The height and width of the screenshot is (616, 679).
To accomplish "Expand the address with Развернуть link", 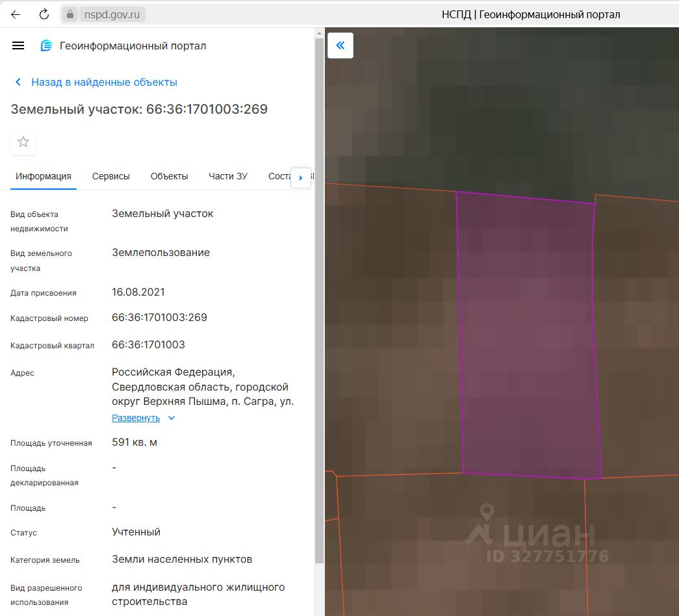I will [x=136, y=418].
